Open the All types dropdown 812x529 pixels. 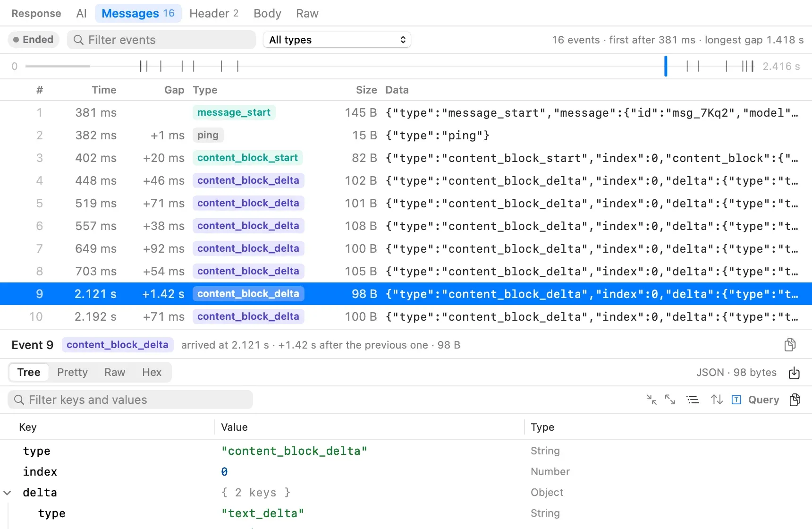click(x=337, y=40)
